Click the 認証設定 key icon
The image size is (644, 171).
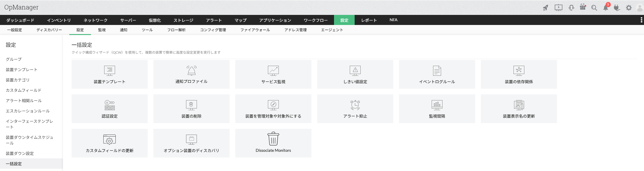point(110,105)
